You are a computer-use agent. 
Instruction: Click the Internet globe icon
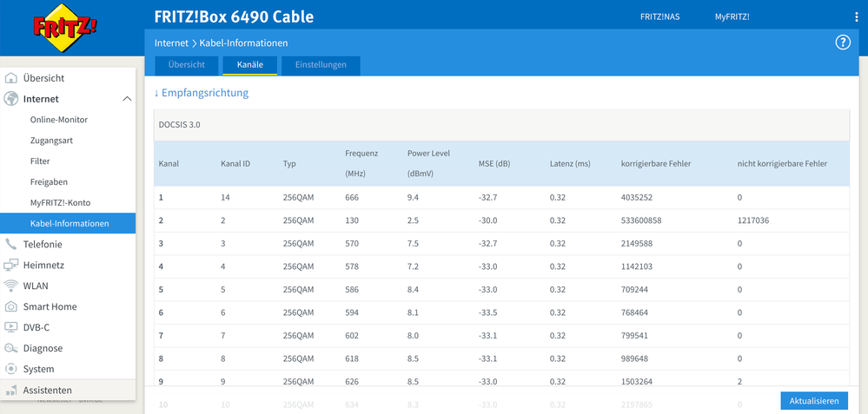click(11, 99)
